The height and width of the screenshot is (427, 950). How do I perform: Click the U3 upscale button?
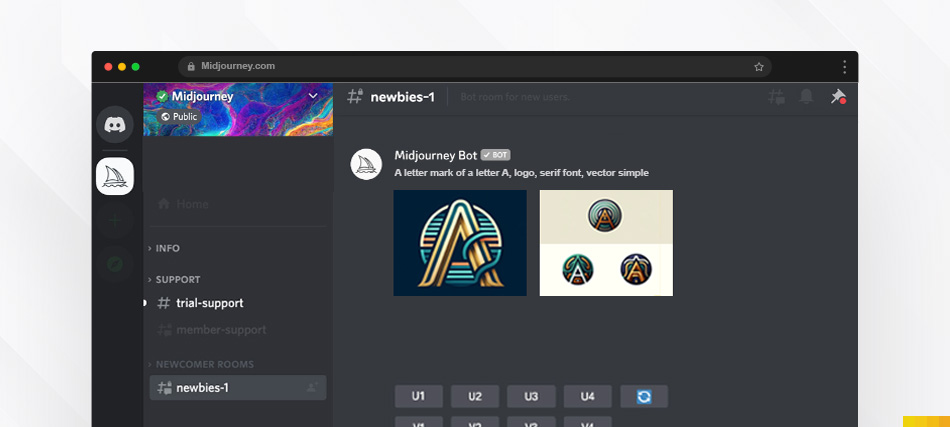click(531, 397)
